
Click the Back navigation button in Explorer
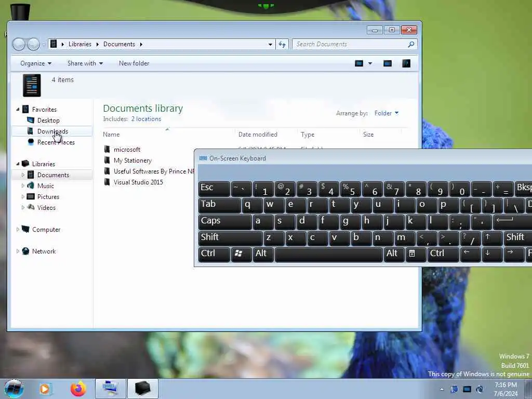(x=19, y=44)
